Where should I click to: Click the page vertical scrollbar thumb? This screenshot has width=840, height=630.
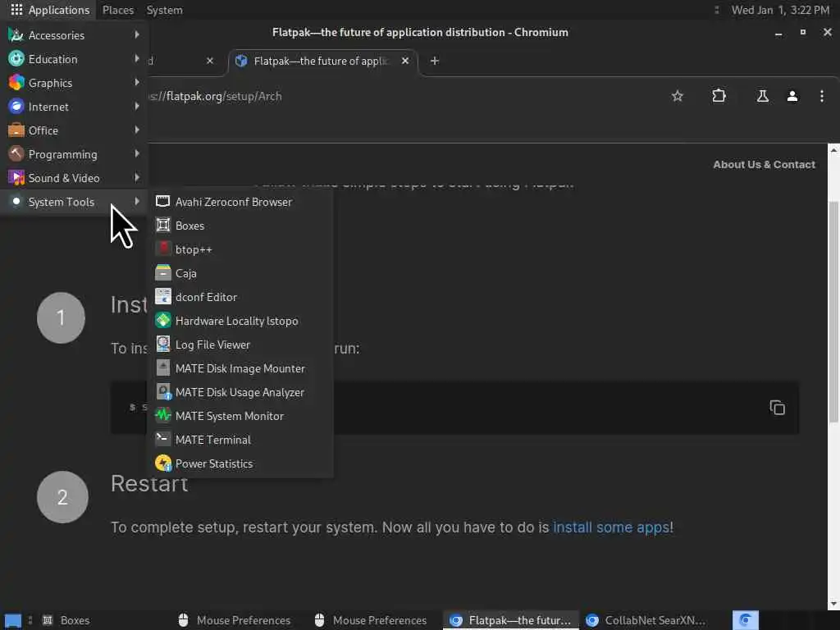pos(833,312)
